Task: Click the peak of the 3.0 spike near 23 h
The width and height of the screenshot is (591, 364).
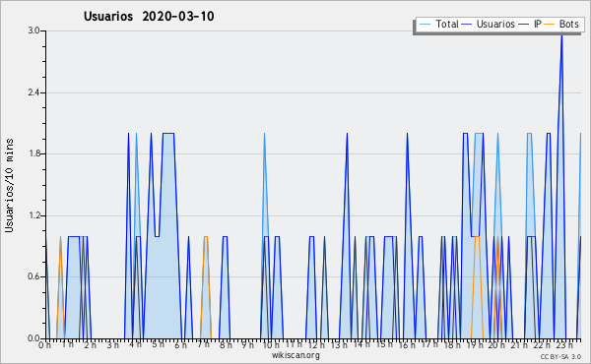Action: [561, 35]
